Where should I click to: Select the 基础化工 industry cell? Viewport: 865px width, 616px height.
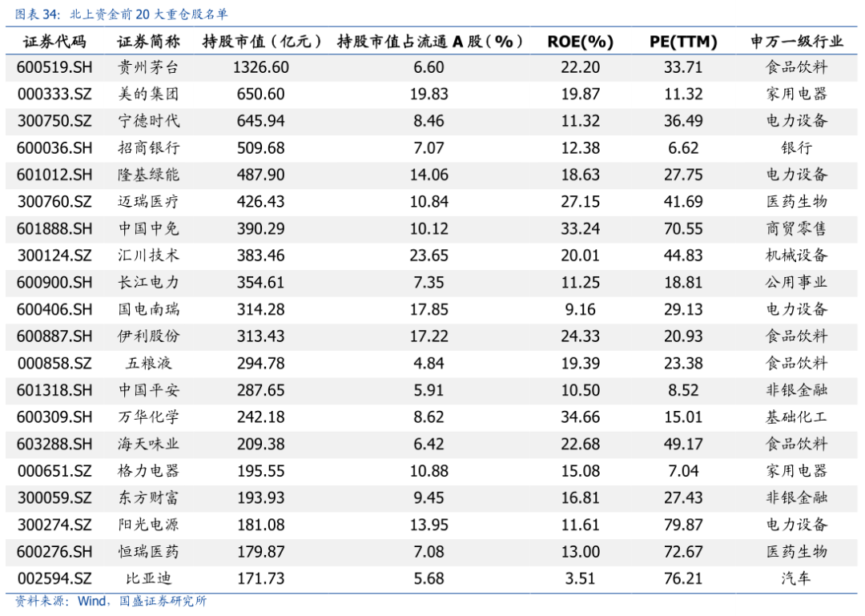coord(797,417)
